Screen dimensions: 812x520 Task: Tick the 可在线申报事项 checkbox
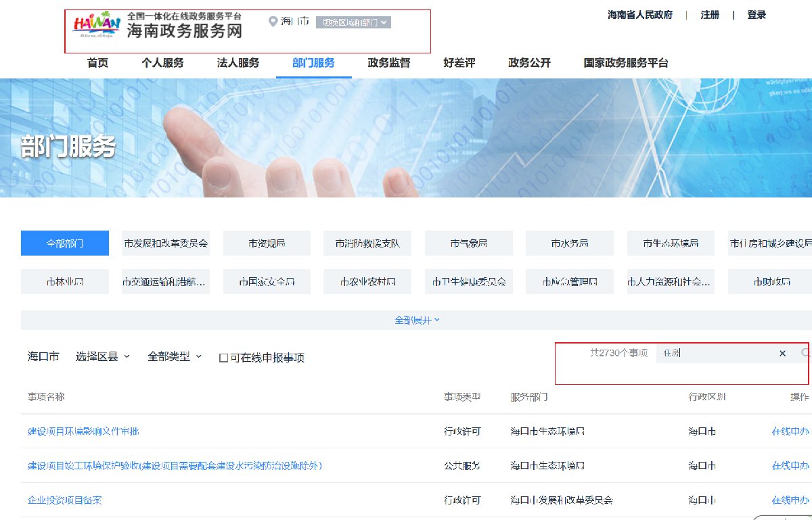tap(223, 358)
